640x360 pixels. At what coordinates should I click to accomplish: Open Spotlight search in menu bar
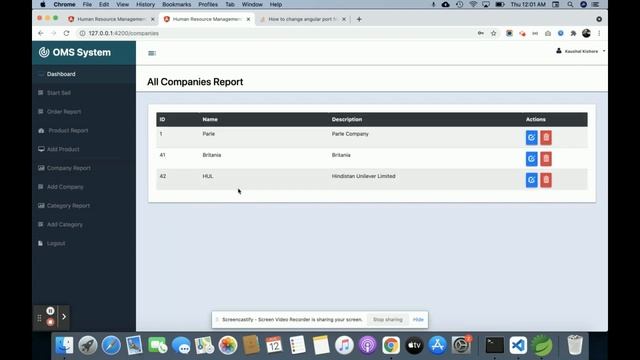[570, 4]
